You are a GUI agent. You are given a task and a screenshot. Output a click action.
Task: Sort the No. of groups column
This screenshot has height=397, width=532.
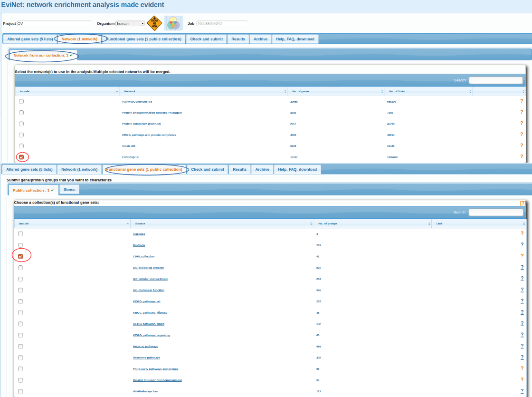coord(373,223)
